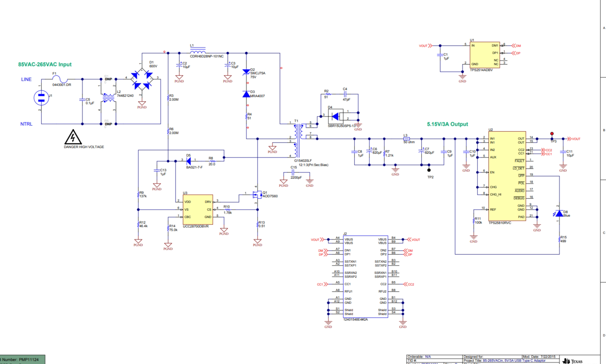Click the R9 '137k' resistor value
Image resolution: width=606 pixels, height=364 pixels.
point(143,196)
